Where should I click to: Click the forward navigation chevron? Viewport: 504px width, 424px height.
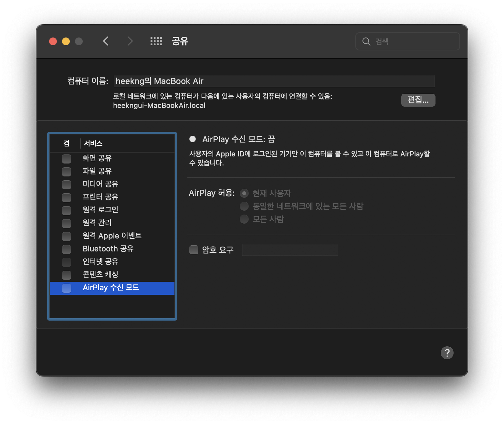pos(130,41)
